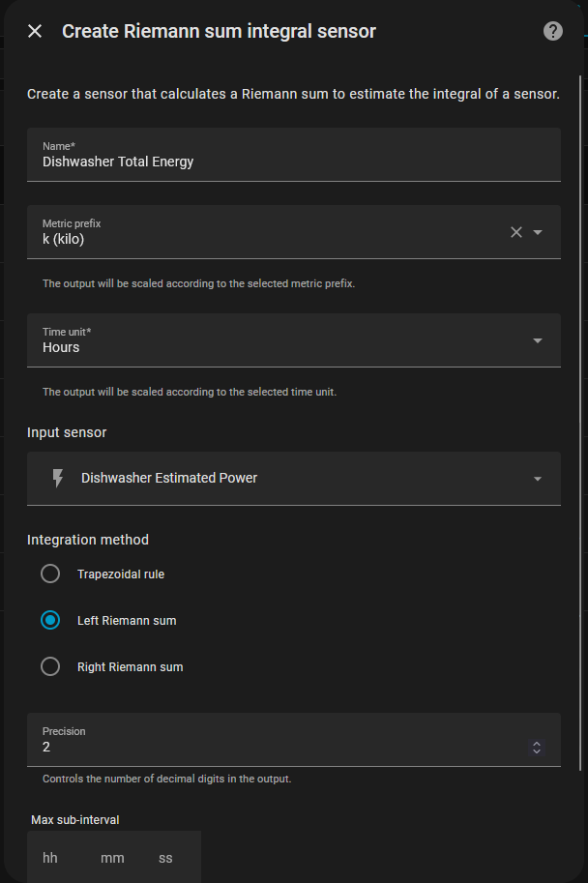Screen dimensions: 588x883
Task: Select the Trapezoidal rule radio button
Action: pos(50,574)
